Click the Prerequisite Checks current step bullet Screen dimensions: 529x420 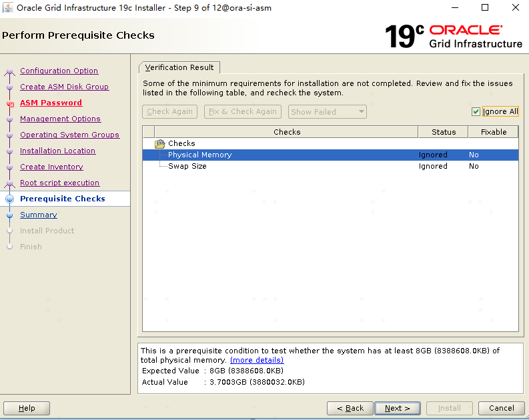10,199
